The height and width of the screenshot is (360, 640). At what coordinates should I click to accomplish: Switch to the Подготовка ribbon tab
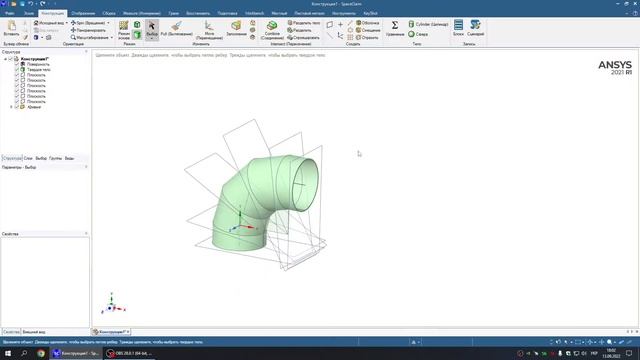click(227, 13)
